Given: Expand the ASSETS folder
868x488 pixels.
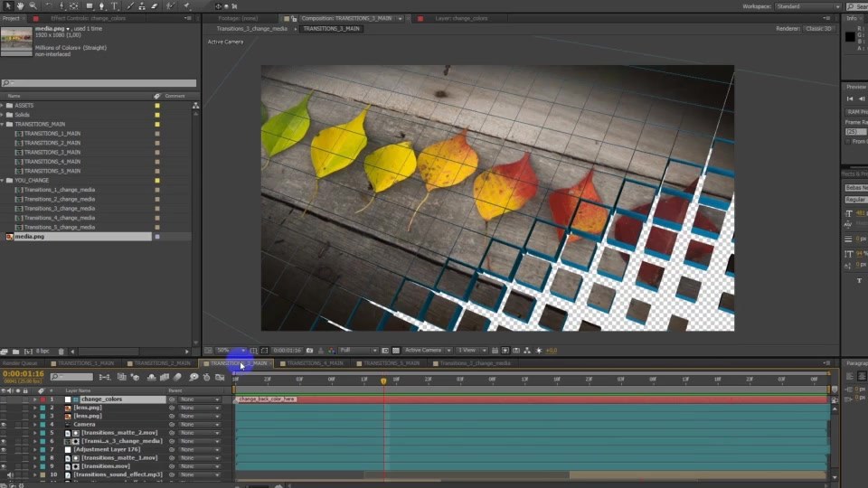Looking at the screenshot, I should click(x=2, y=105).
